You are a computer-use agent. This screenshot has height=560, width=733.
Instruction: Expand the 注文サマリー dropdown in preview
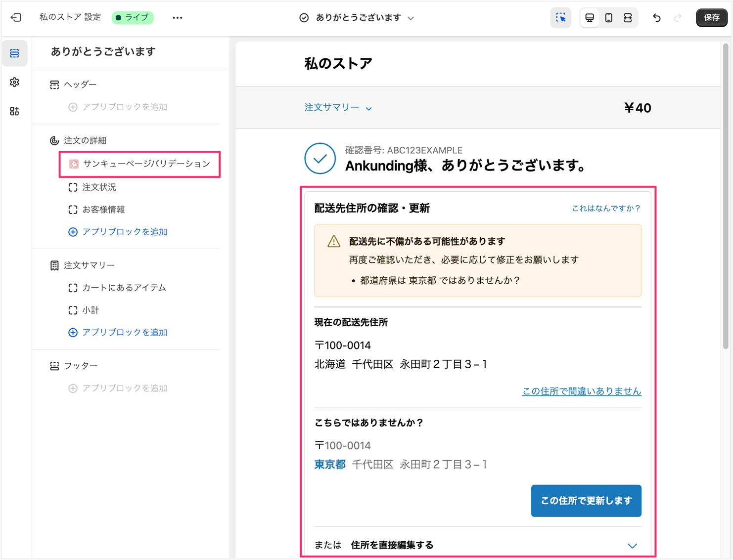tap(338, 108)
